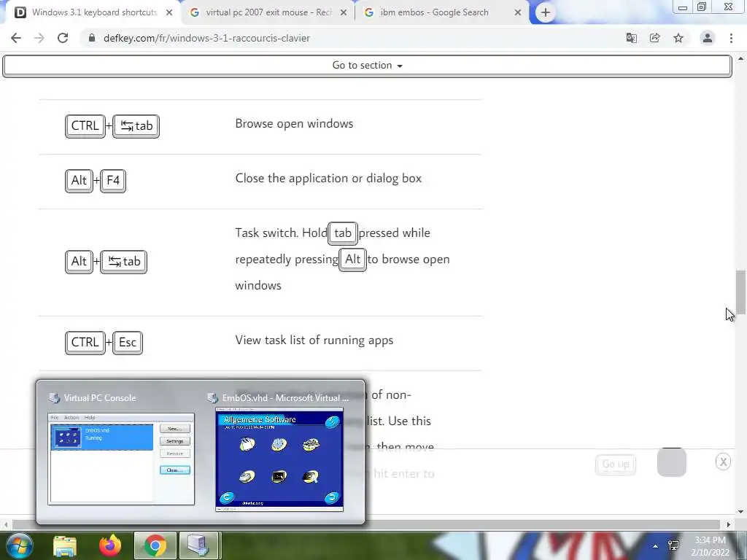Viewport: 747px width, 560px height.
Task: Open the Windows Start menu
Action: click(x=20, y=545)
